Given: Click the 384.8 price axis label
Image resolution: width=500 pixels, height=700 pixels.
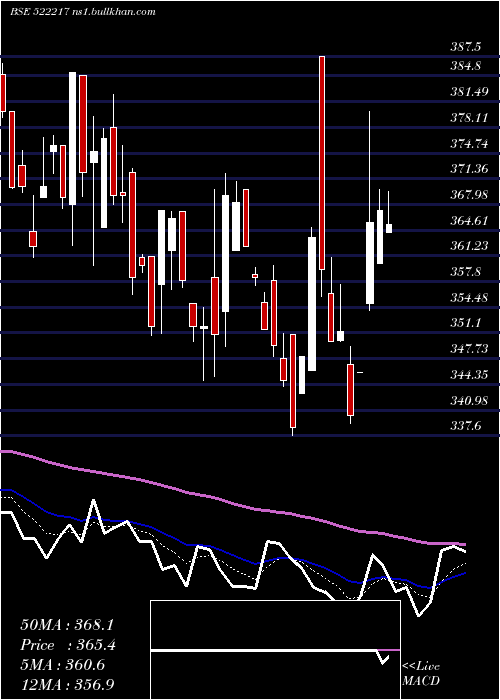Looking at the screenshot, I should 466,66.
